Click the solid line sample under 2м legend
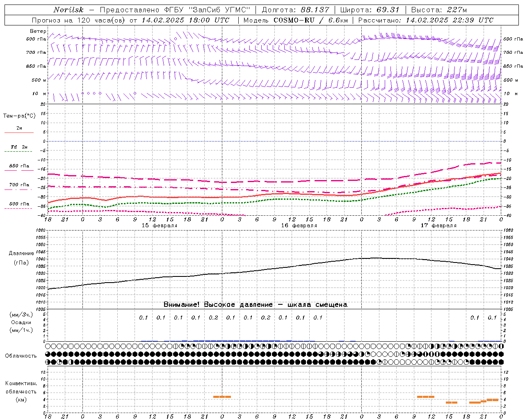Screen dimensions: 525x420 pos(19,132)
